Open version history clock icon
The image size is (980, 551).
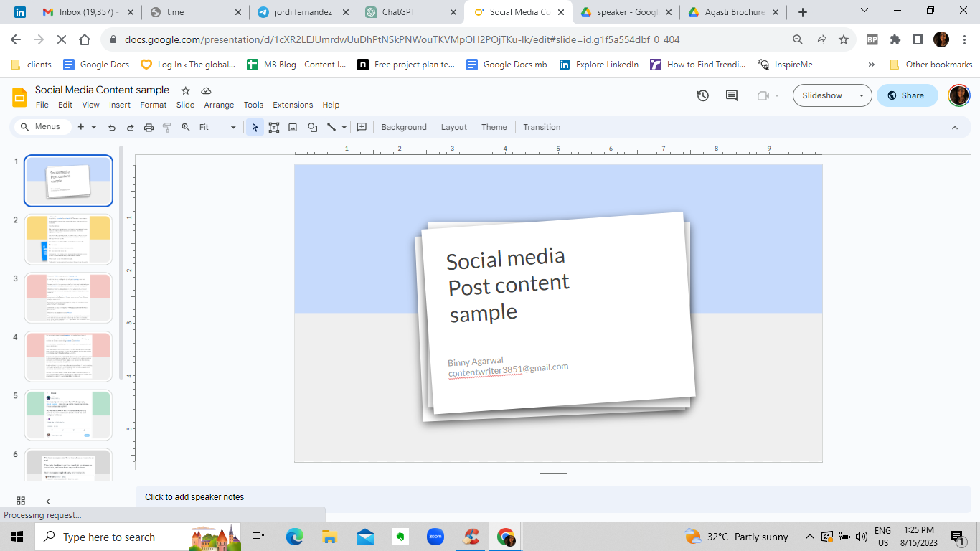tap(703, 95)
